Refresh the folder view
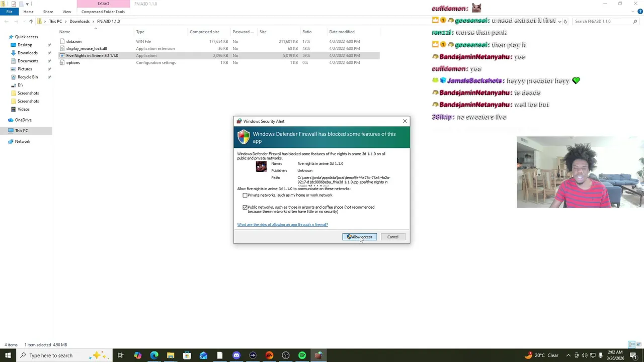Image resolution: width=644 pixels, height=362 pixels. pyautogui.click(x=566, y=21)
